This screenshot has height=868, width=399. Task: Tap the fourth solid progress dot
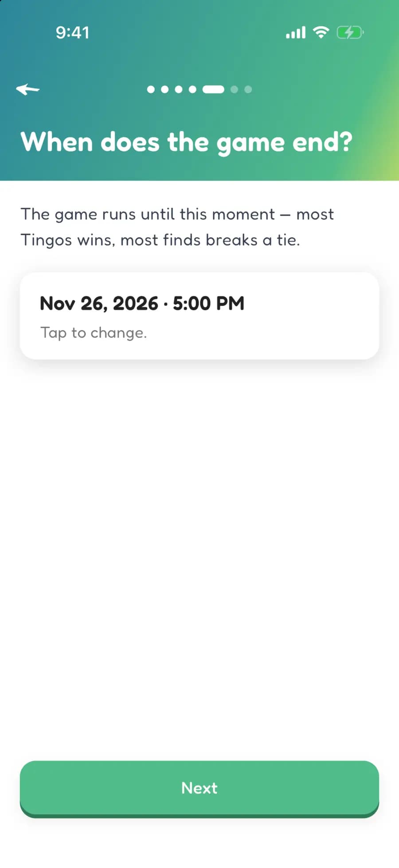click(x=192, y=89)
